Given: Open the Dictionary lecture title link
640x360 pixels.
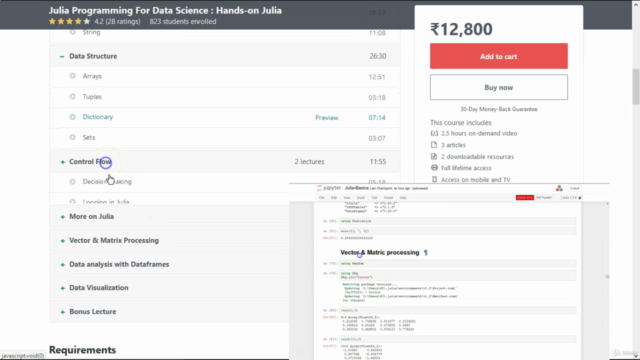Looking at the screenshot, I should 98,117.
